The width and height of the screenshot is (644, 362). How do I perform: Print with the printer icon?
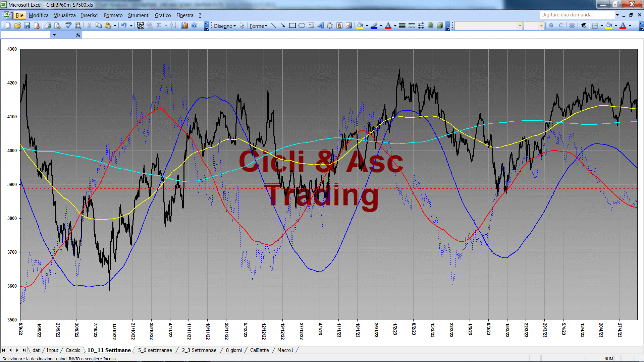48,25
